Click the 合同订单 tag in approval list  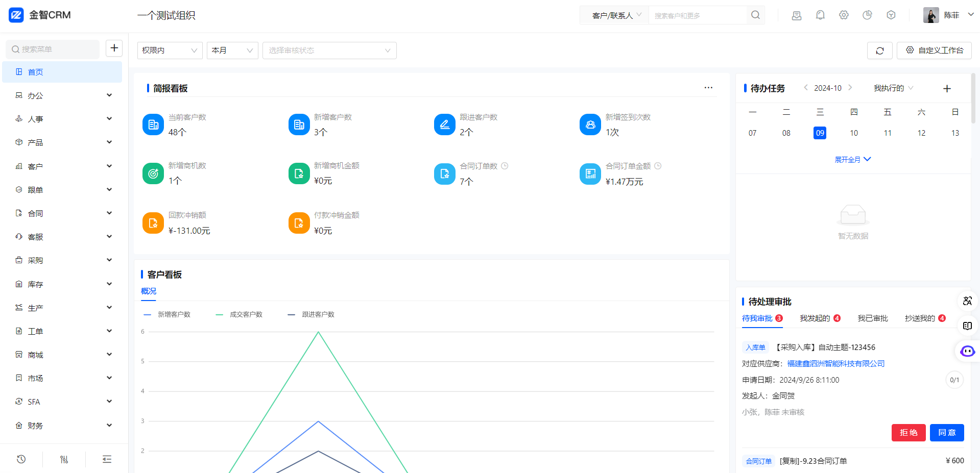(x=758, y=461)
